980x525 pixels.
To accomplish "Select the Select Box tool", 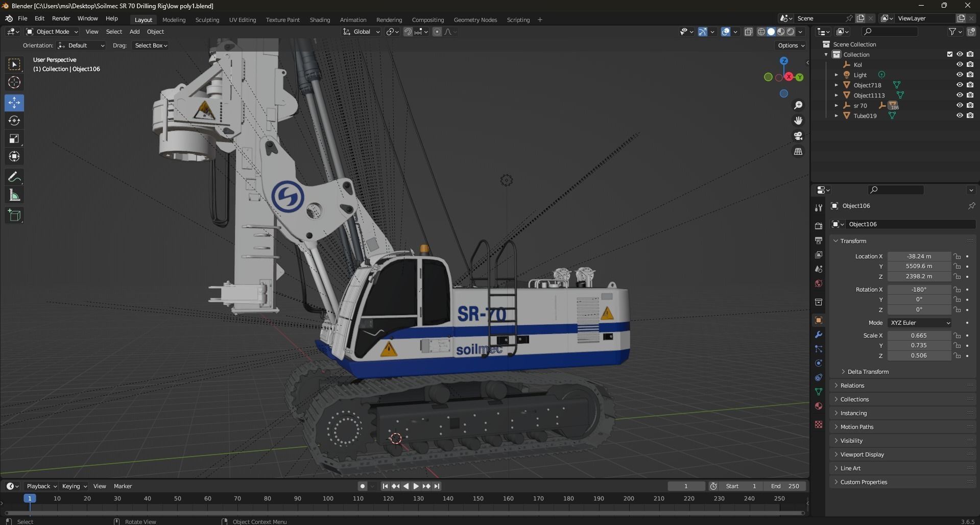I will tap(14, 64).
